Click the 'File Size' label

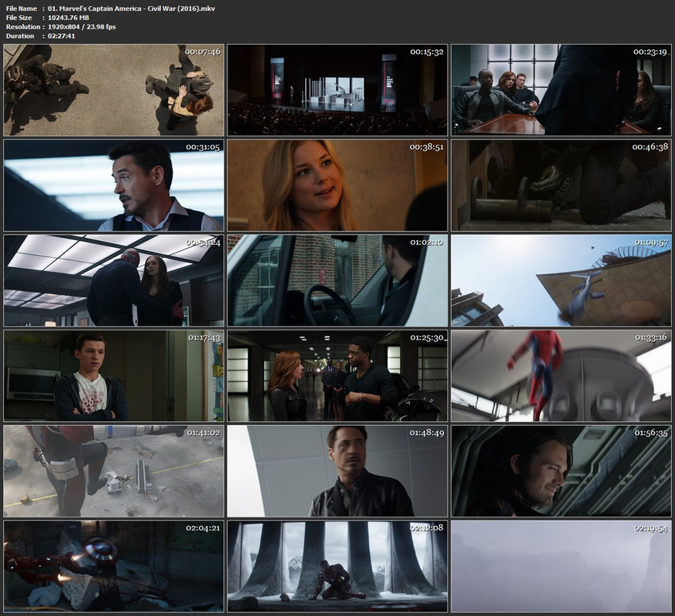(x=19, y=18)
